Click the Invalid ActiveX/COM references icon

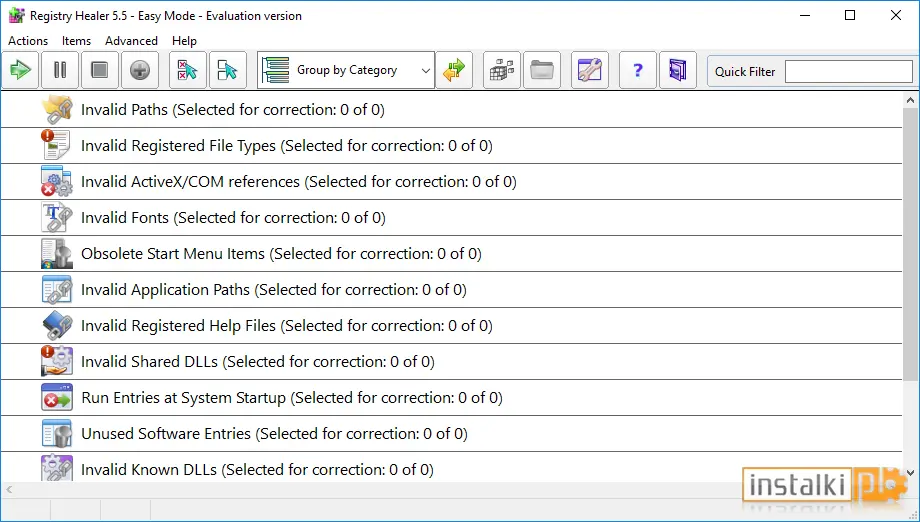click(57, 181)
